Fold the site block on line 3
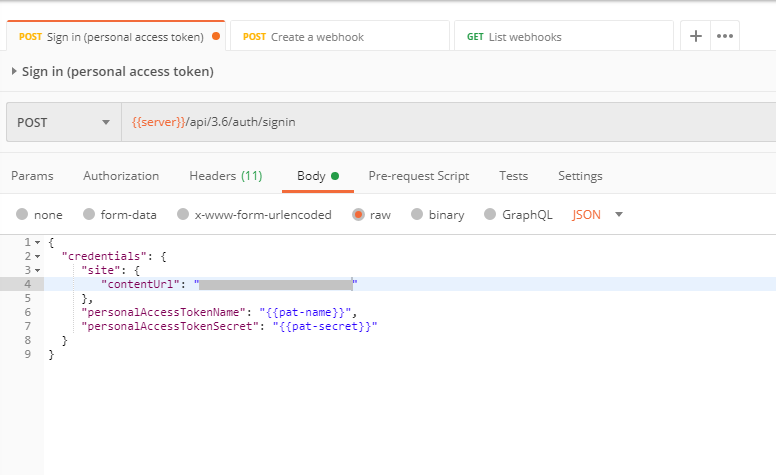The height and width of the screenshot is (475, 776). [x=37, y=270]
